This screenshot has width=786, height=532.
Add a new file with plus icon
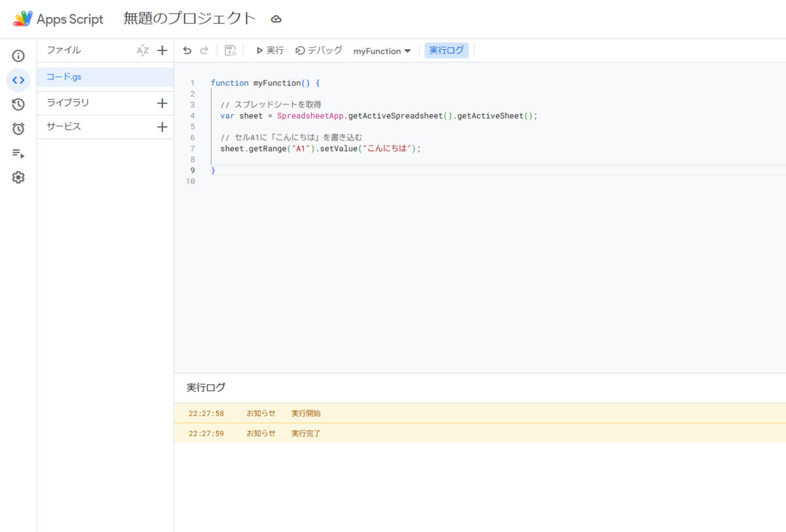(x=162, y=50)
